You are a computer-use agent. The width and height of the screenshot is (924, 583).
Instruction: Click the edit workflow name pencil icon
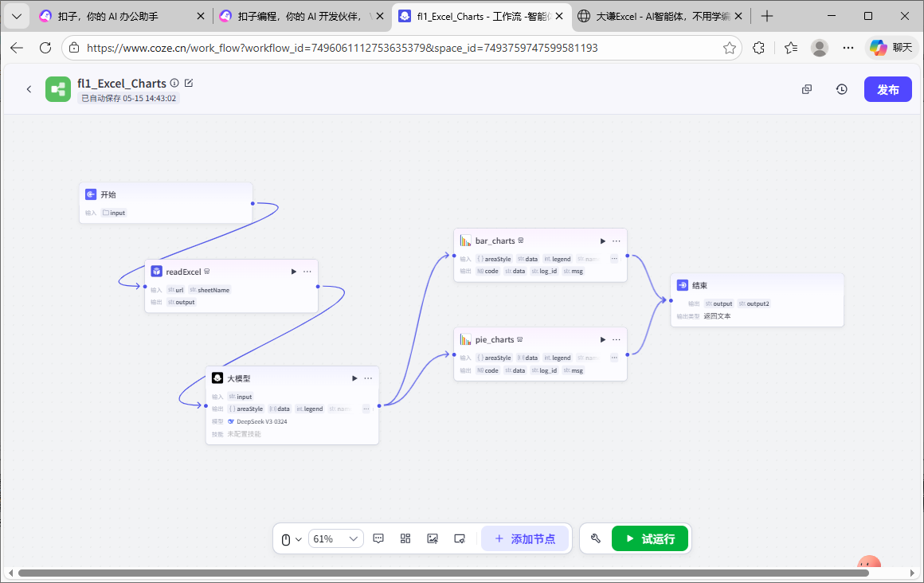click(189, 83)
